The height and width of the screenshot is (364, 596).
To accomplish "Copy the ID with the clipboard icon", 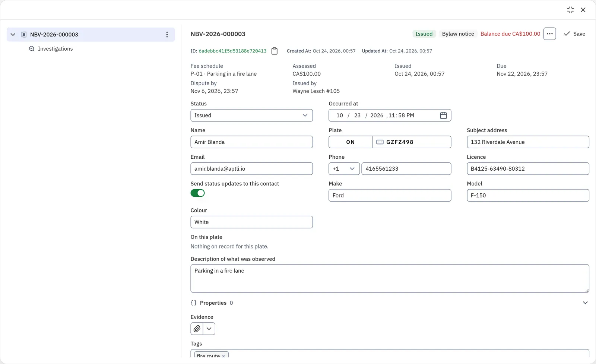I will (275, 51).
